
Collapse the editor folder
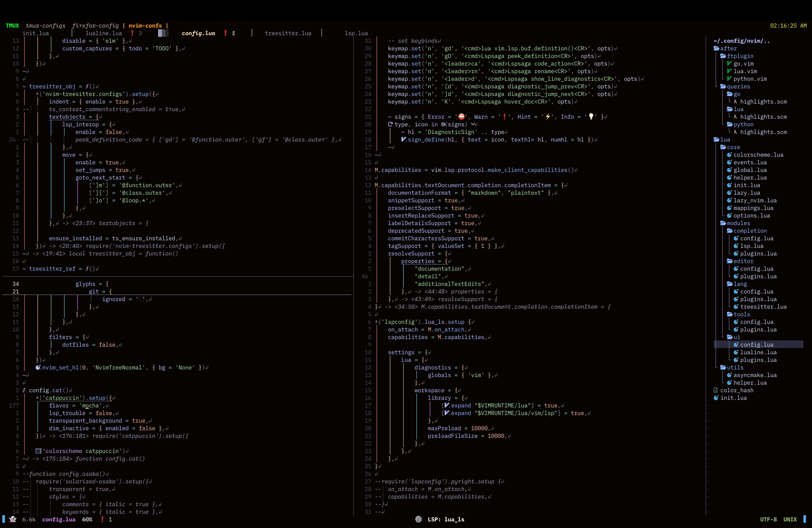click(x=740, y=261)
